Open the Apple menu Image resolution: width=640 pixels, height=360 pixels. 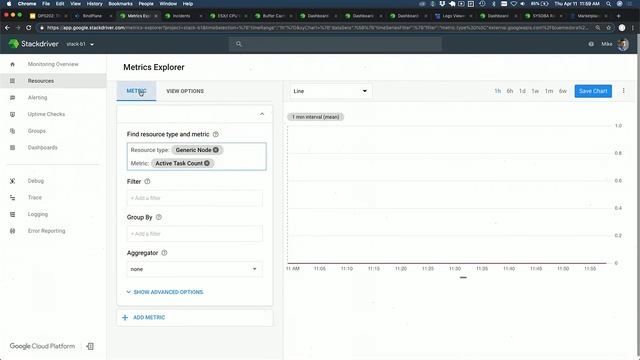coord(9,4)
